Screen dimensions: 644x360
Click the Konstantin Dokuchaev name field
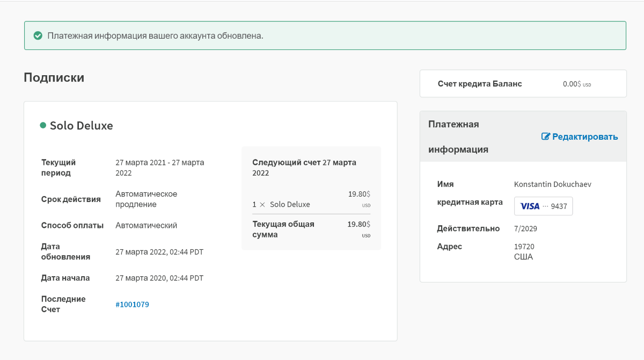tap(552, 184)
